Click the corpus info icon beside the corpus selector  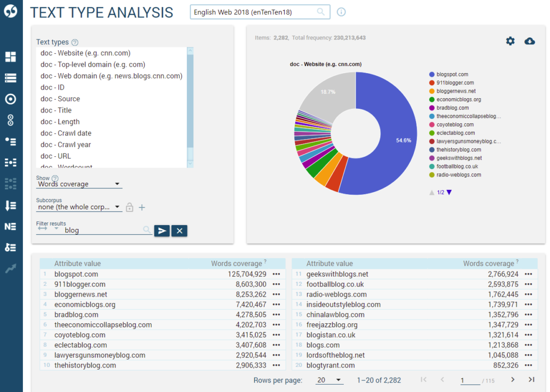click(341, 12)
